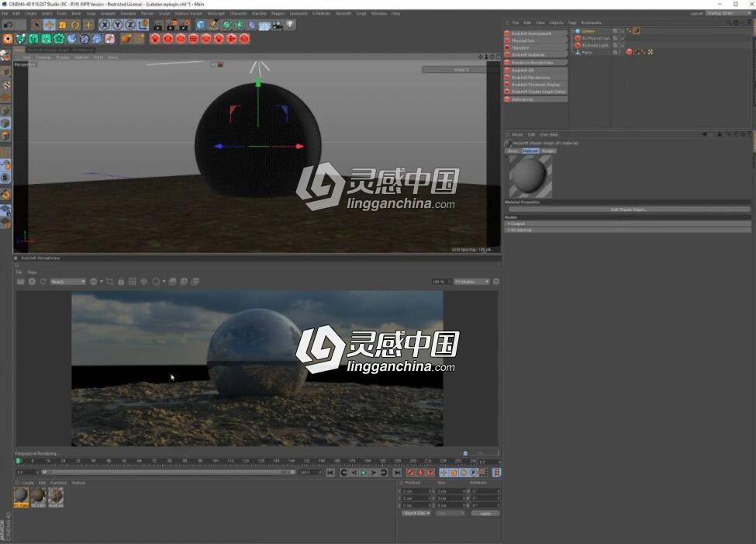The image size is (756, 544).
Task: Click the first red Redshift light icon
Action: [155, 39]
